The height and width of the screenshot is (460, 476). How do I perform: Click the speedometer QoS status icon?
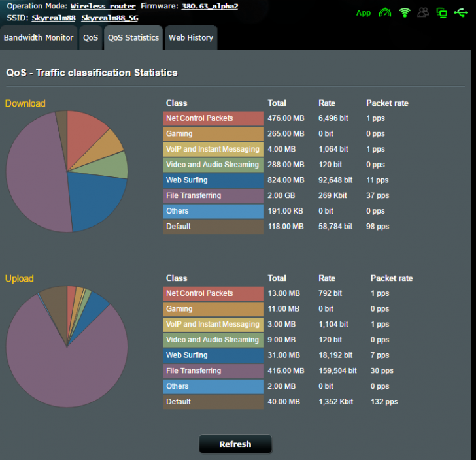pos(384,13)
